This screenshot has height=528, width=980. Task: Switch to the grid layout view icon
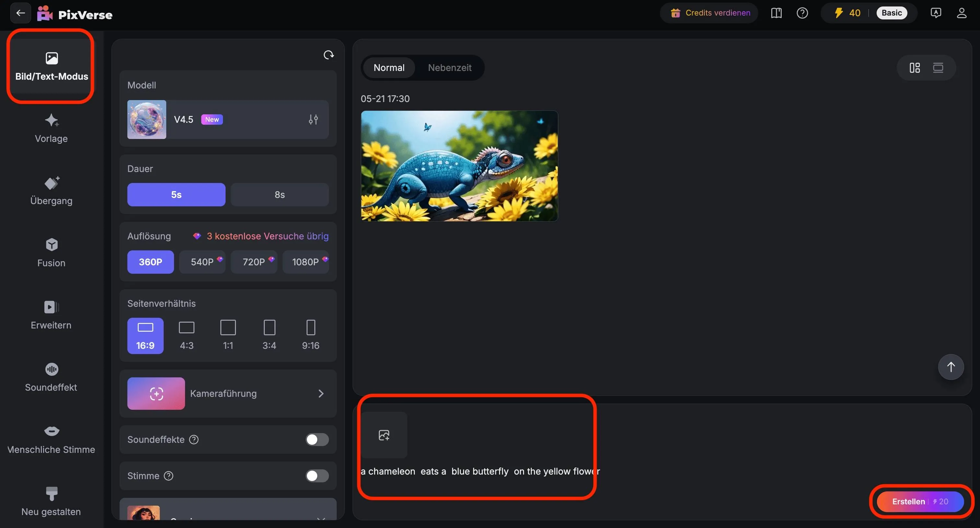click(x=915, y=68)
